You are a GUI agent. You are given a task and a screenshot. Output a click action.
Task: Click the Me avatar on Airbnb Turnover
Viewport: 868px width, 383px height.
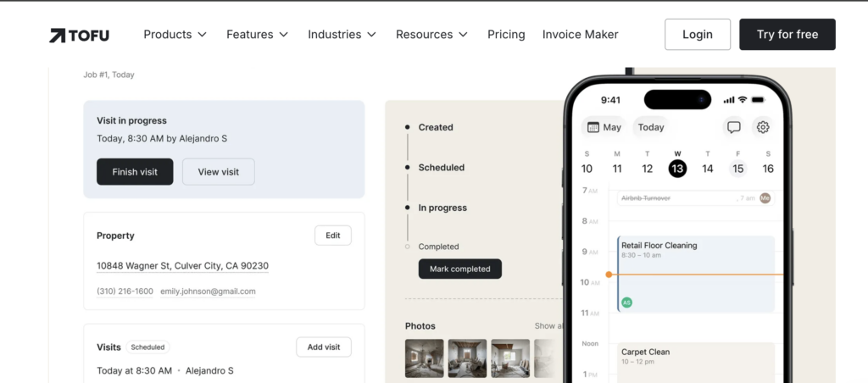coord(765,198)
